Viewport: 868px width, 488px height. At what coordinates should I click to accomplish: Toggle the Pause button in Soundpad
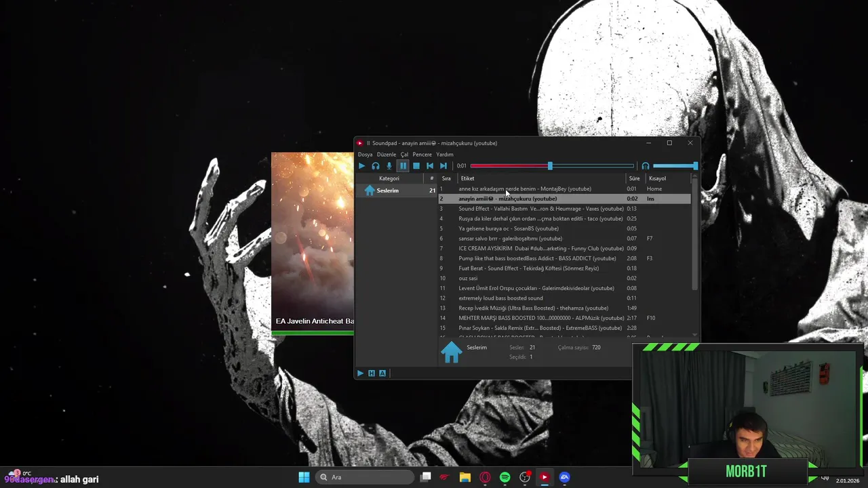coord(403,165)
